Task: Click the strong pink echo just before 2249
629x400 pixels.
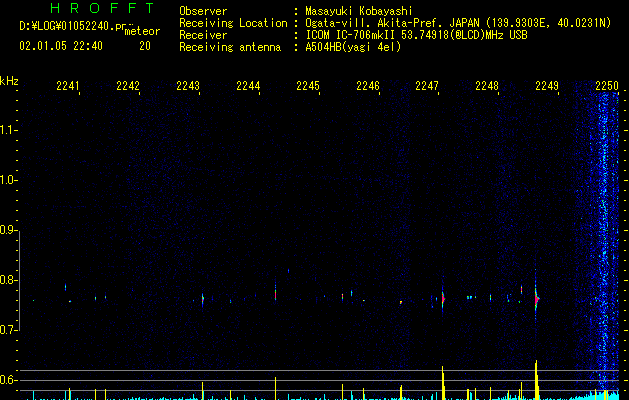Action: tap(536, 299)
